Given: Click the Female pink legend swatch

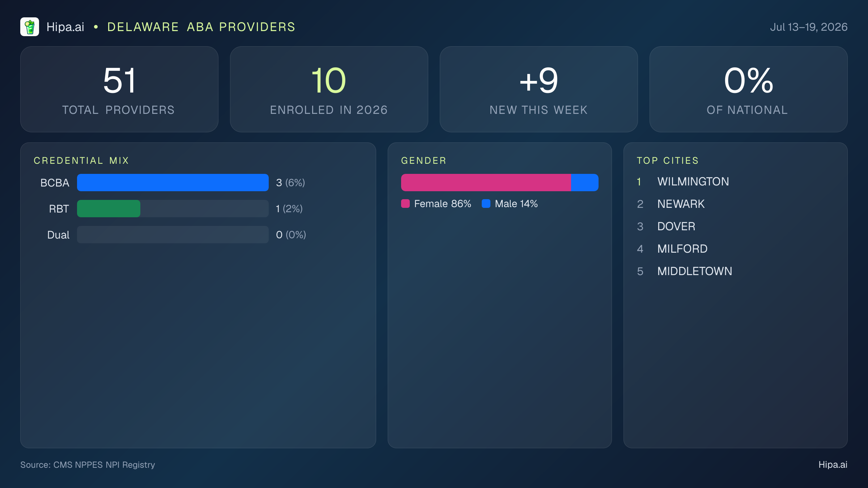Looking at the screenshot, I should click(405, 204).
